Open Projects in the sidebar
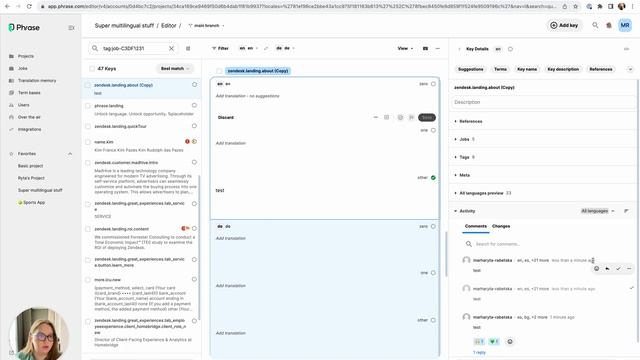Image resolution: width=640 pixels, height=360 pixels. [26, 56]
